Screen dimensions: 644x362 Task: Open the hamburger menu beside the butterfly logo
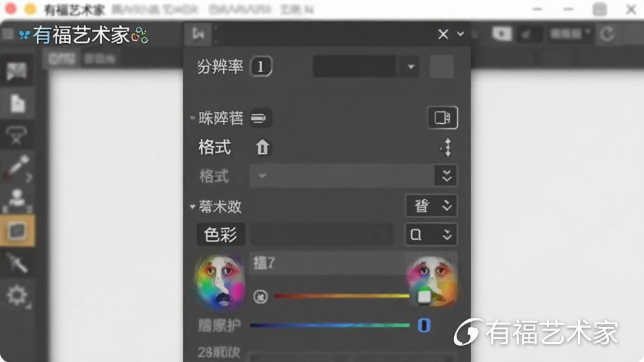tap(8, 34)
